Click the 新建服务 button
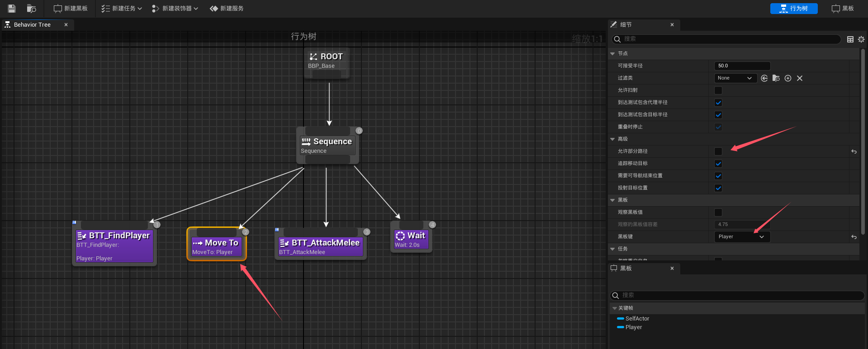This screenshot has width=868, height=349. tap(227, 9)
